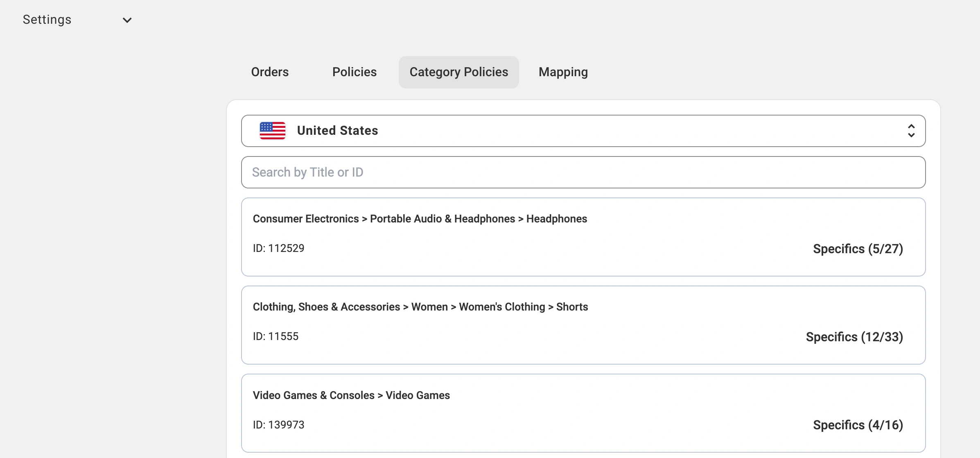Switch to the Policies tab
980x458 pixels.
click(x=354, y=72)
